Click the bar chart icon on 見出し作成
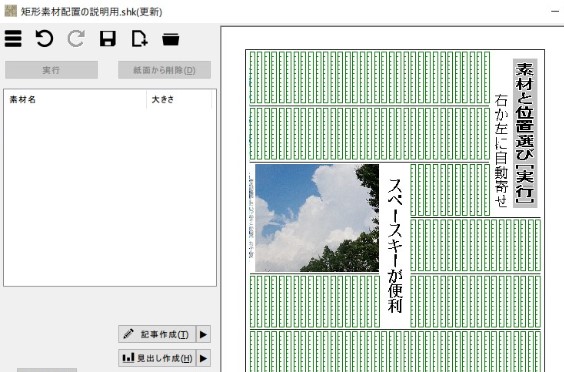Screen dimensions: 564x372 tap(128, 357)
